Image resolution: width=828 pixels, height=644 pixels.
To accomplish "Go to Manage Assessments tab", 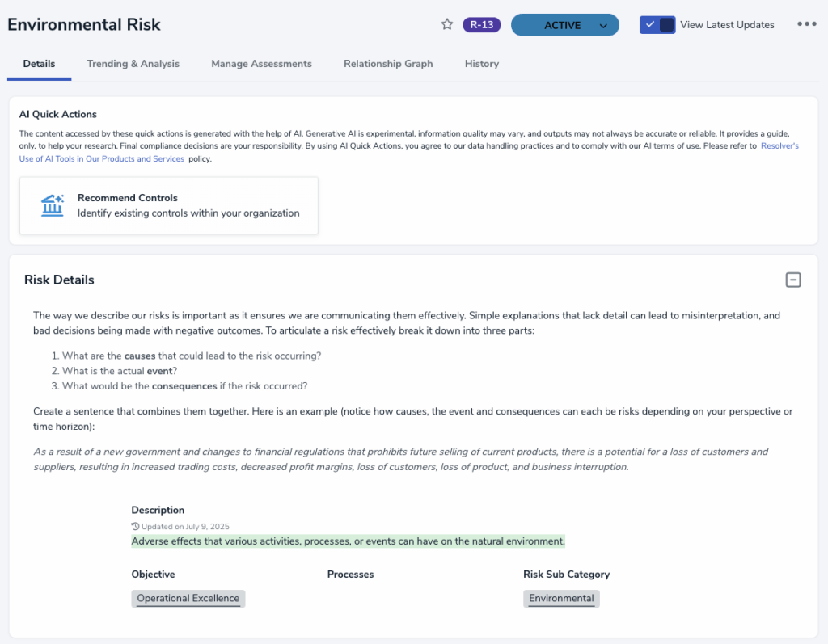I will pos(261,64).
